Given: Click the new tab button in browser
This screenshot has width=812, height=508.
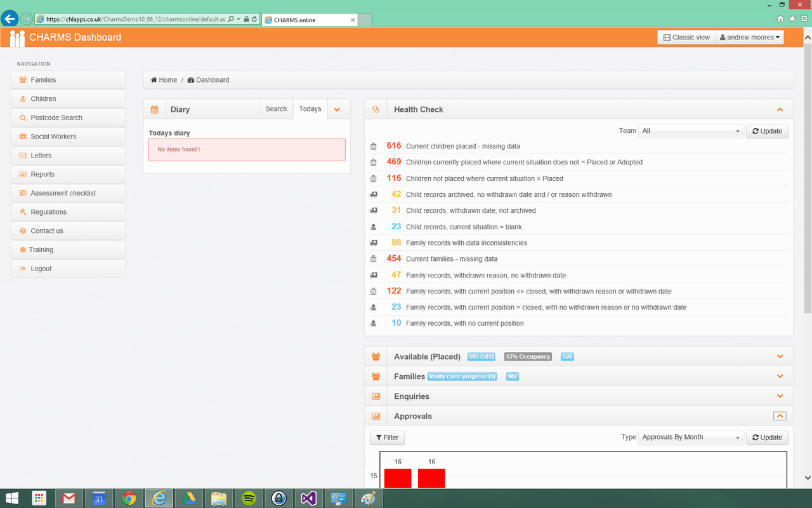Looking at the screenshot, I should 366,20.
